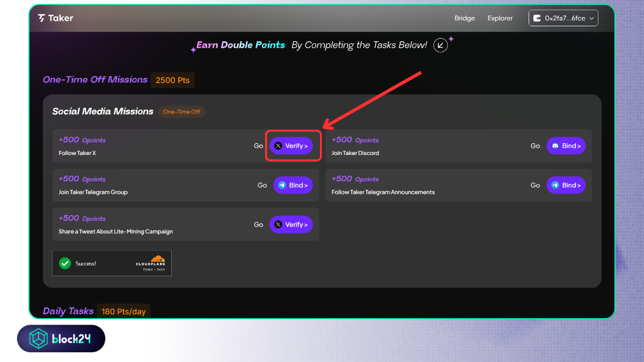The image size is (644, 362).
Task: Click the Daily Tasks heading
Action: [x=68, y=311]
